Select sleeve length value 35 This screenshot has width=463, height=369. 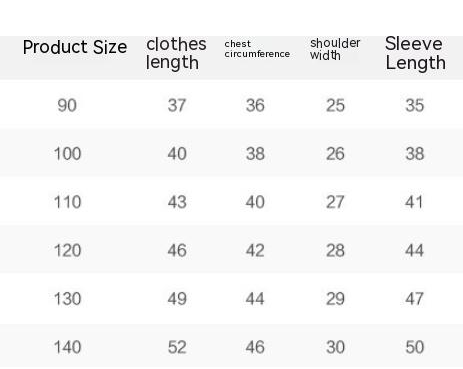coord(415,105)
